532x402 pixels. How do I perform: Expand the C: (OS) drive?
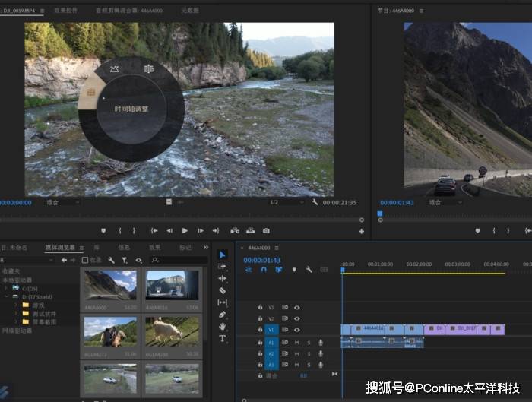pyautogui.click(x=6, y=288)
